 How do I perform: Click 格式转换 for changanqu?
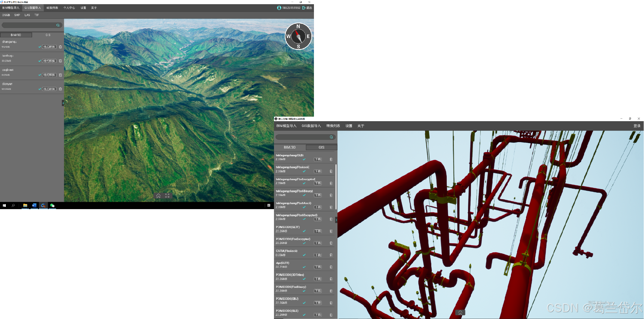coord(49,47)
